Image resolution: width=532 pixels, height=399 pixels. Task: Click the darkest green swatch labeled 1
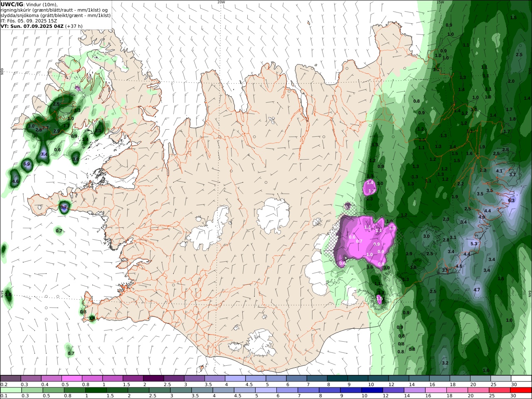pyautogui.click(x=95, y=390)
